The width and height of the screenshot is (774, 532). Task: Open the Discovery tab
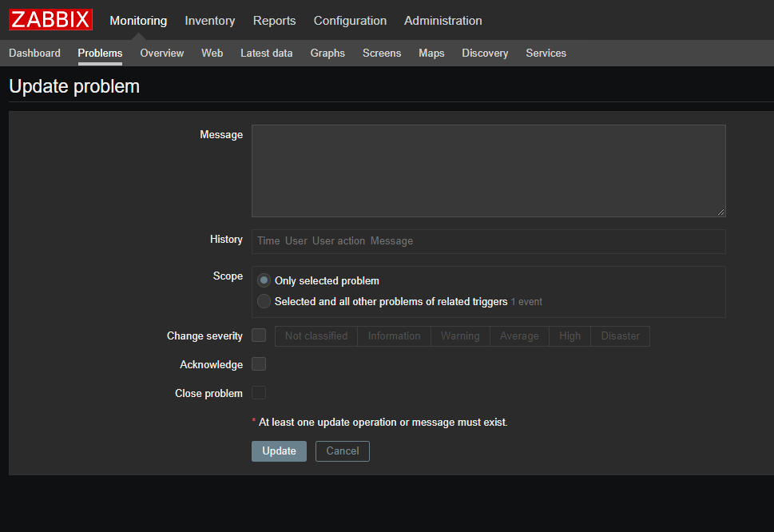point(484,54)
